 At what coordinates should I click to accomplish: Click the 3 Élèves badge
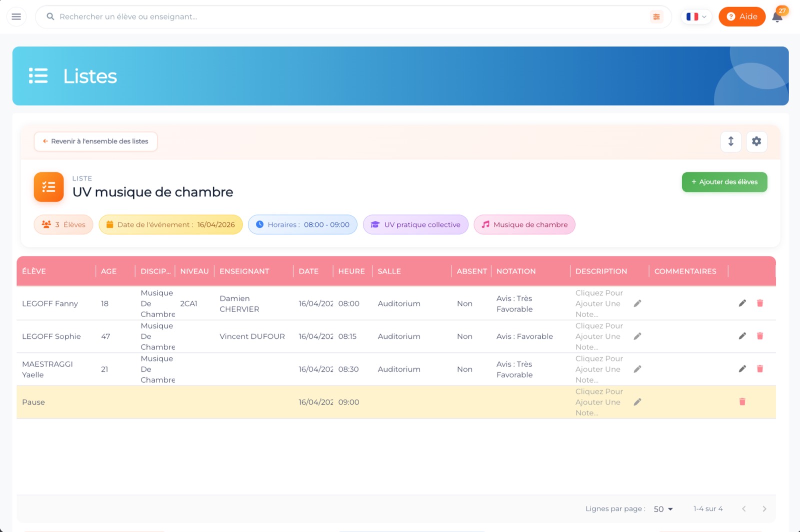click(63, 225)
